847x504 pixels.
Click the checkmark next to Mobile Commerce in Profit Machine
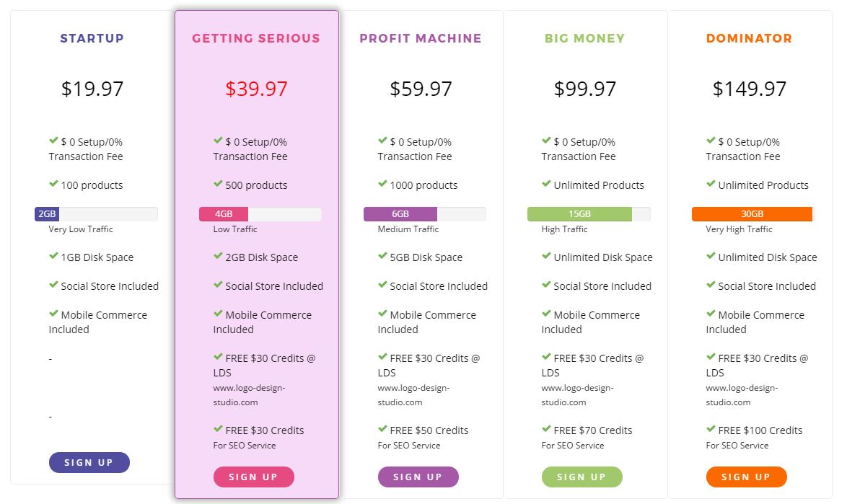tap(382, 314)
